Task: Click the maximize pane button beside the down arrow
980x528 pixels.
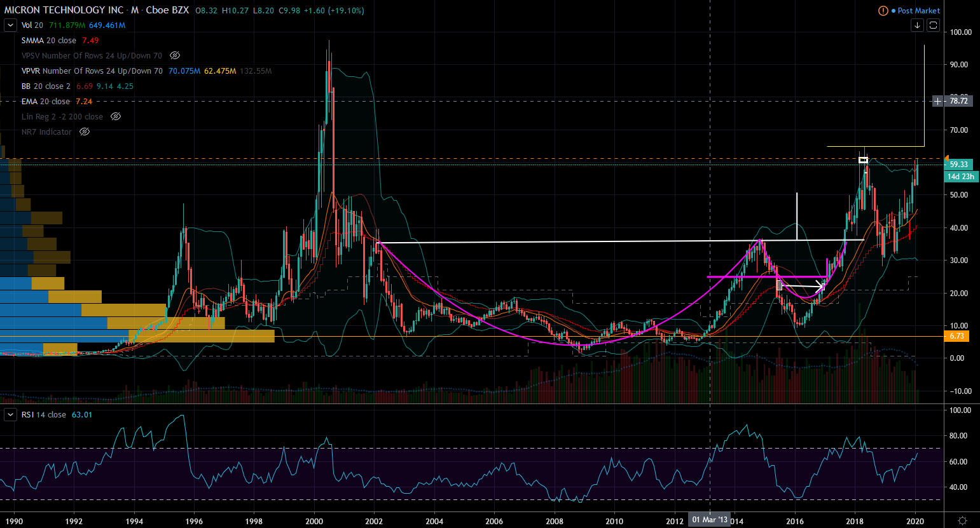Action: coord(933,25)
